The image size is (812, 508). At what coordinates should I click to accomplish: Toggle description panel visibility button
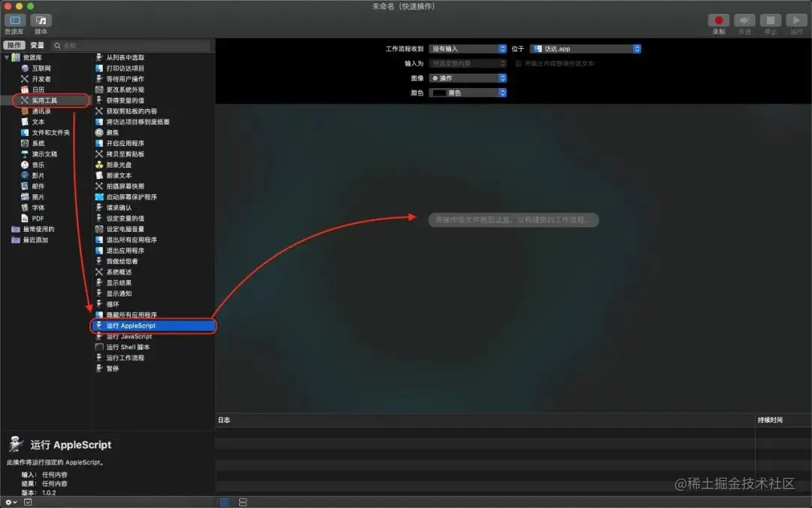[28, 502]
